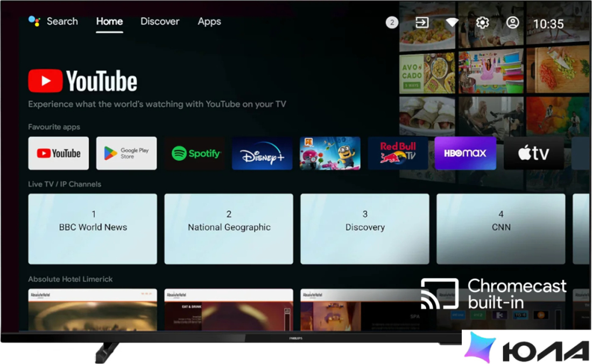Click the Favourite apps heading
The height and width of the screenshot is (364, 592).
(x=54, y=127)
